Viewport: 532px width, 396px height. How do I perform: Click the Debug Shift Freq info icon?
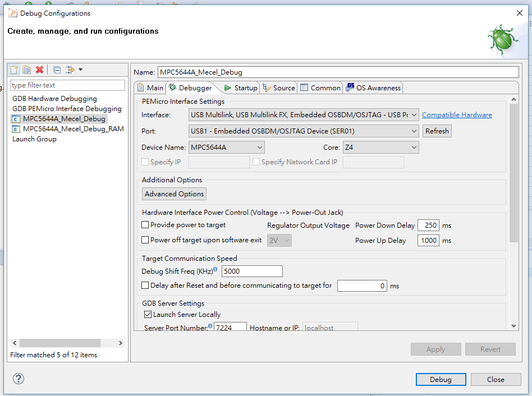pyautogui.click(x=215, y=270)
